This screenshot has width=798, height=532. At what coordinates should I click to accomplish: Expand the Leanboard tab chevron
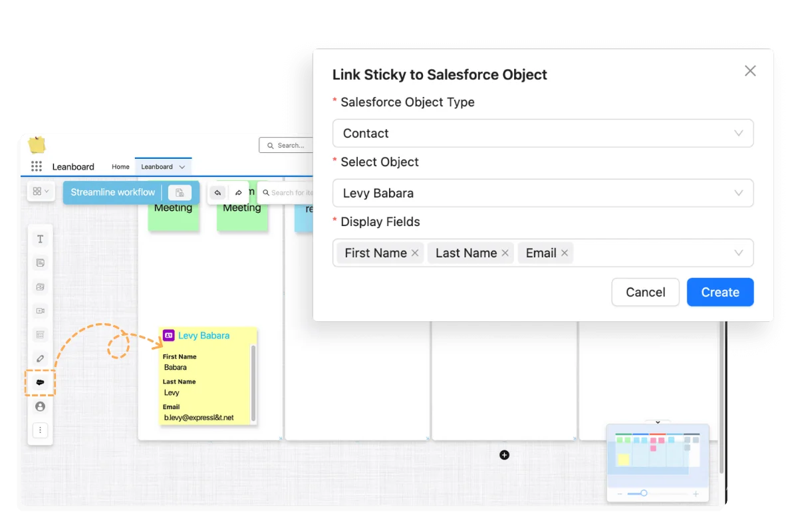coord(182,167)
